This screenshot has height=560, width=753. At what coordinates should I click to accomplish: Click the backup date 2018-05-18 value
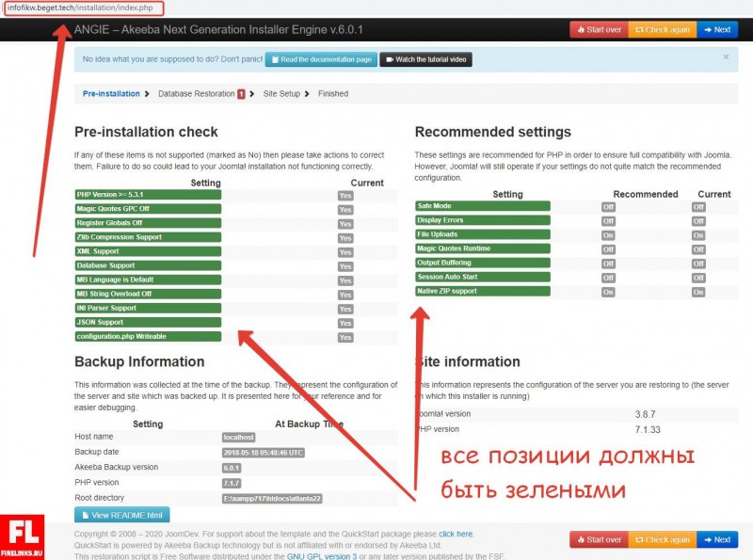pyautogui.click(x=264, y=453)
